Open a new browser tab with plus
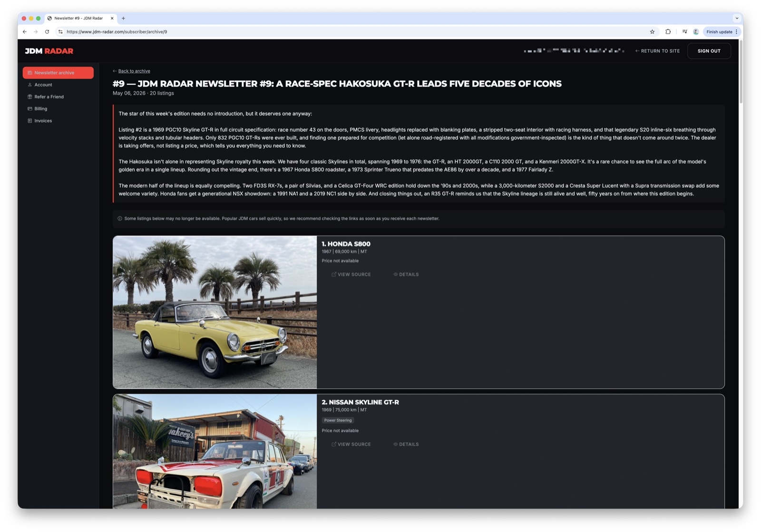 [x=123, y=18]
